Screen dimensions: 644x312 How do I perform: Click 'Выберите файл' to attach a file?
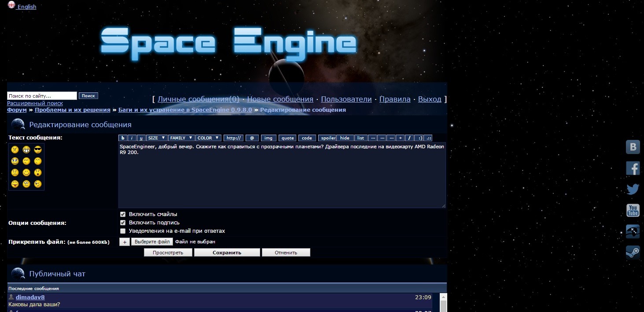point(152,242)
